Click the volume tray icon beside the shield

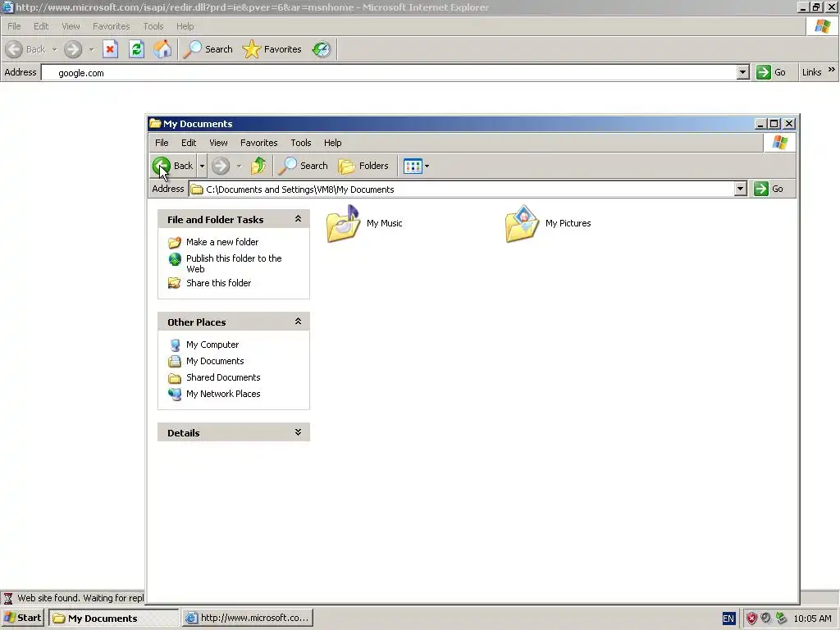point(766,619)
